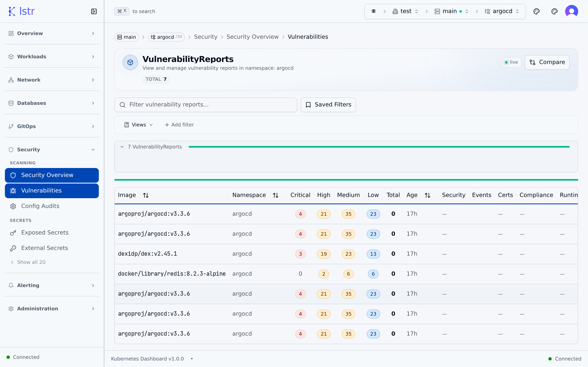Open Exposed Secrets sidebar item

[x=45, y=232]
